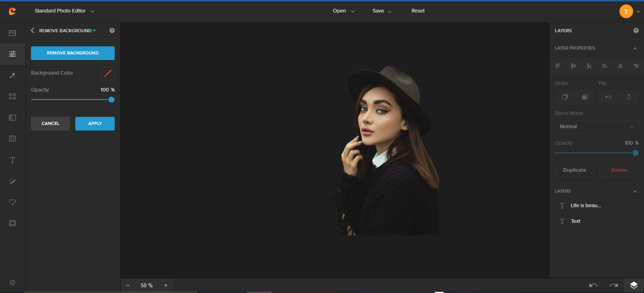Align layer horizontally centered

coord(620,66)
